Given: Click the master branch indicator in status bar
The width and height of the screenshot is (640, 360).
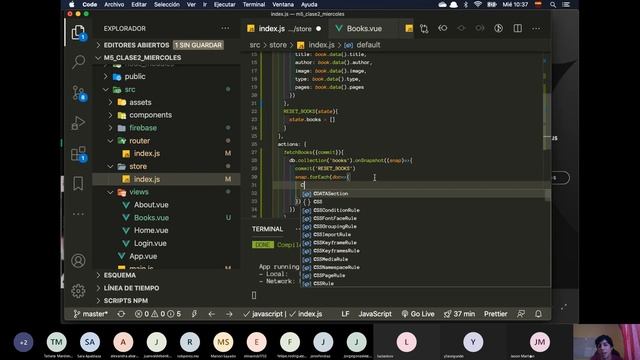Looking at the screenshot, I should point(91,314).
